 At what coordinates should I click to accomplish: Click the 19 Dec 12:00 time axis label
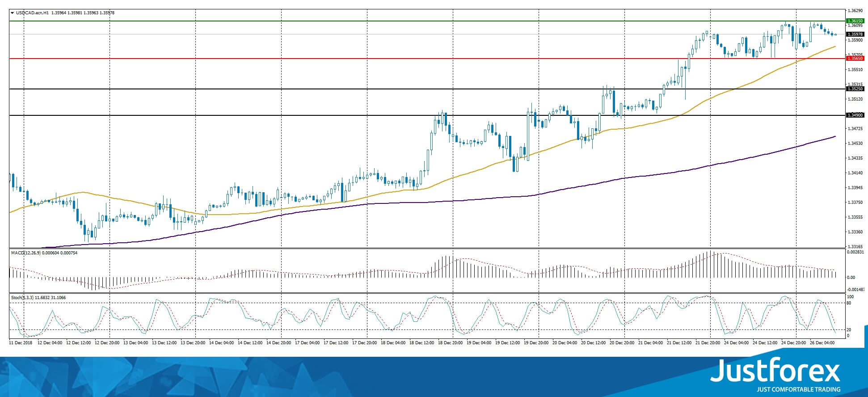pyautogui.click(x=507, y=342)
